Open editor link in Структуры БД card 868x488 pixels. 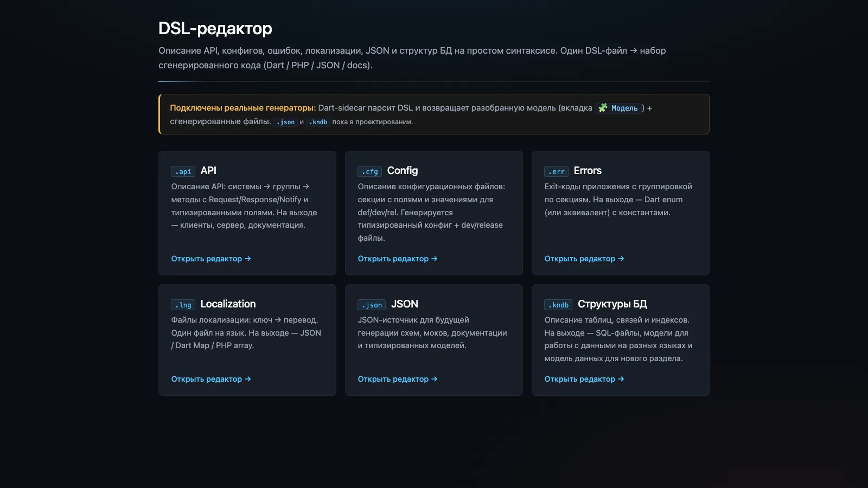coord(584,379)
